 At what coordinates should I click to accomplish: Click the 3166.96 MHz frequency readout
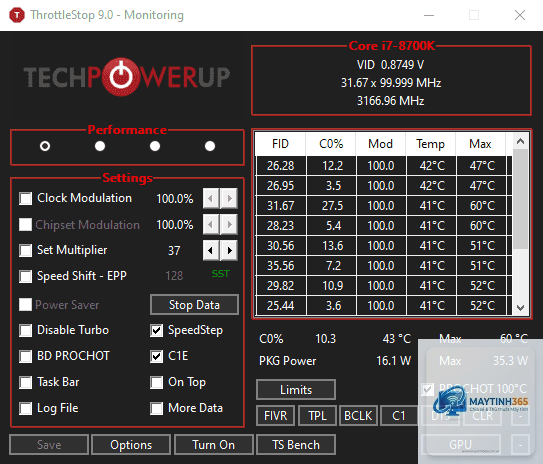(391, 101)
